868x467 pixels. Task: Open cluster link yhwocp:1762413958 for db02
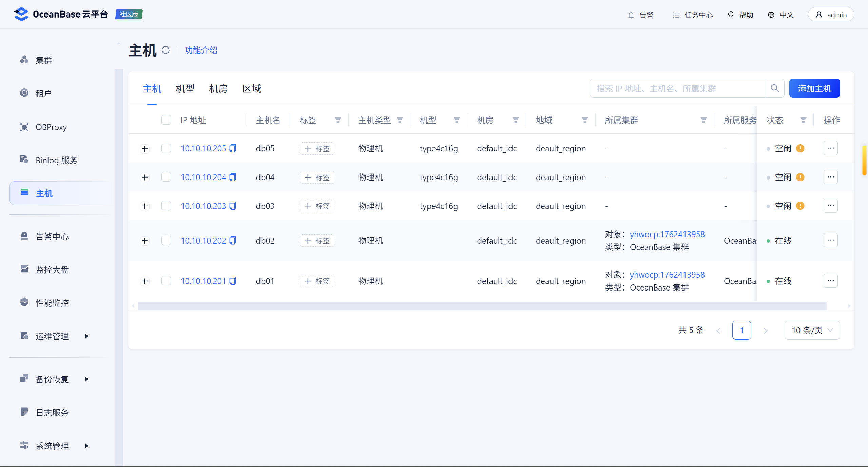[x=667, y=234]
